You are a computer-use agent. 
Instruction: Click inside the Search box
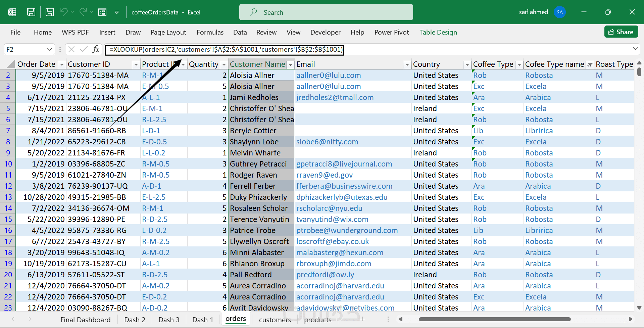(326, 12)
